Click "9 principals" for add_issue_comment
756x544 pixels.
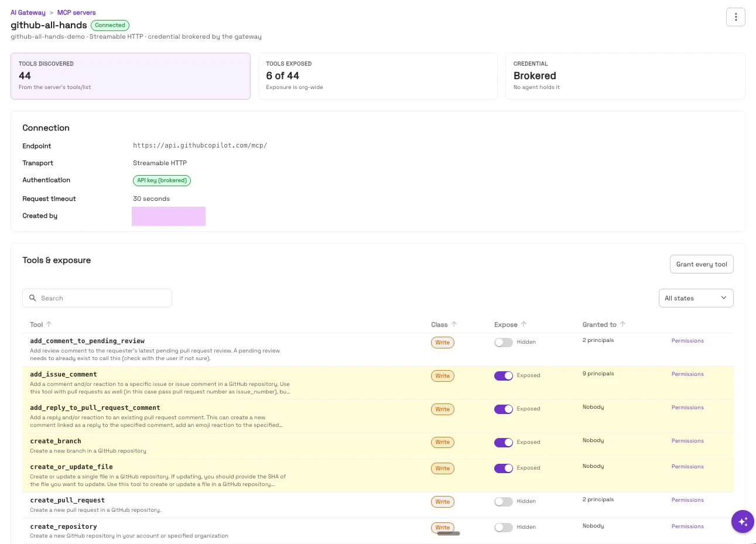click(x=598, y=374)
